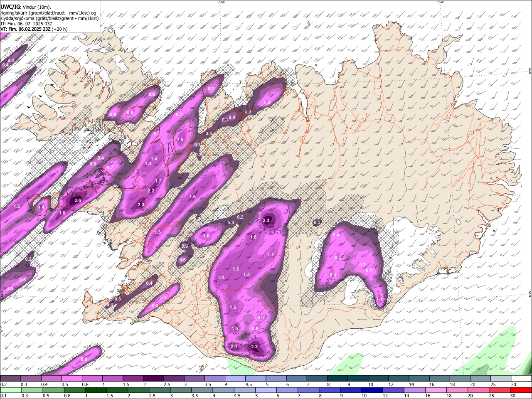Viewport: 532px width, 399px height.
Task: Select the white swatch after 30 in upper legend
Action: point(520,379)
